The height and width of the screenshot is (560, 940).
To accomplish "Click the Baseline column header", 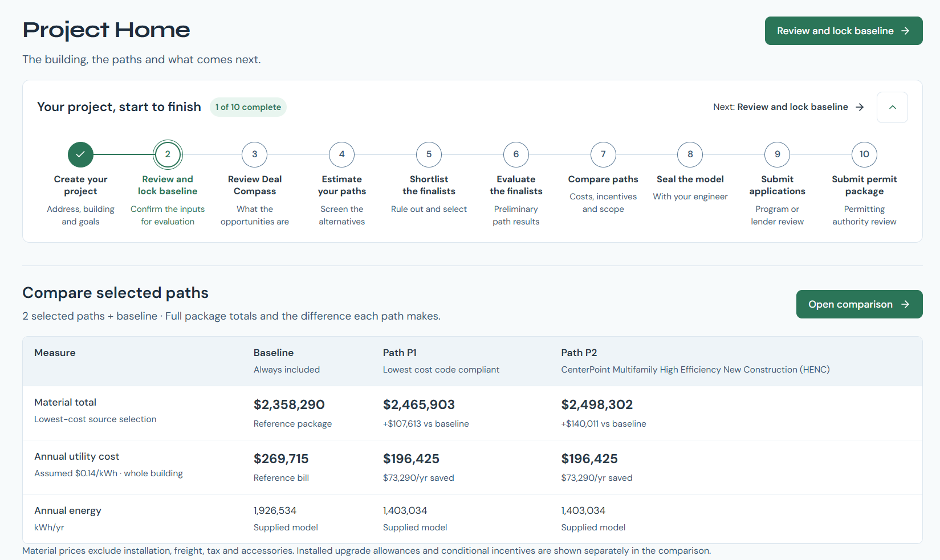I will tap(274, 353).
